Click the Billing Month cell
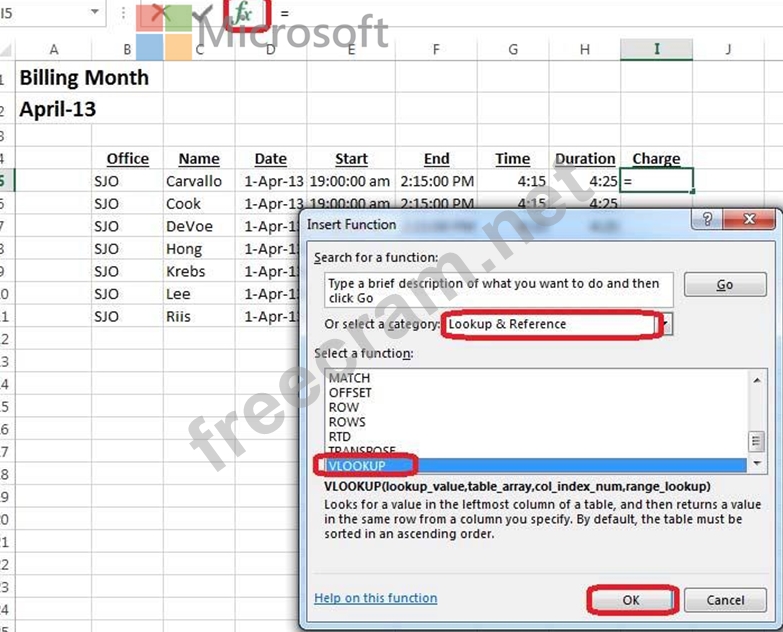 [x=84, y=77]
